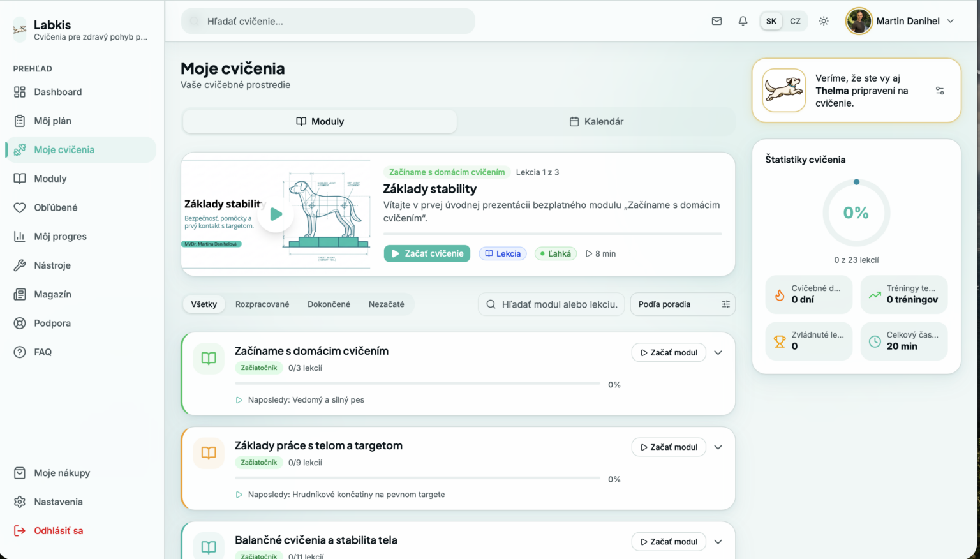980x559 pixels.
Task: Open Moduly in the sidebar
Action: coord(80,179)
